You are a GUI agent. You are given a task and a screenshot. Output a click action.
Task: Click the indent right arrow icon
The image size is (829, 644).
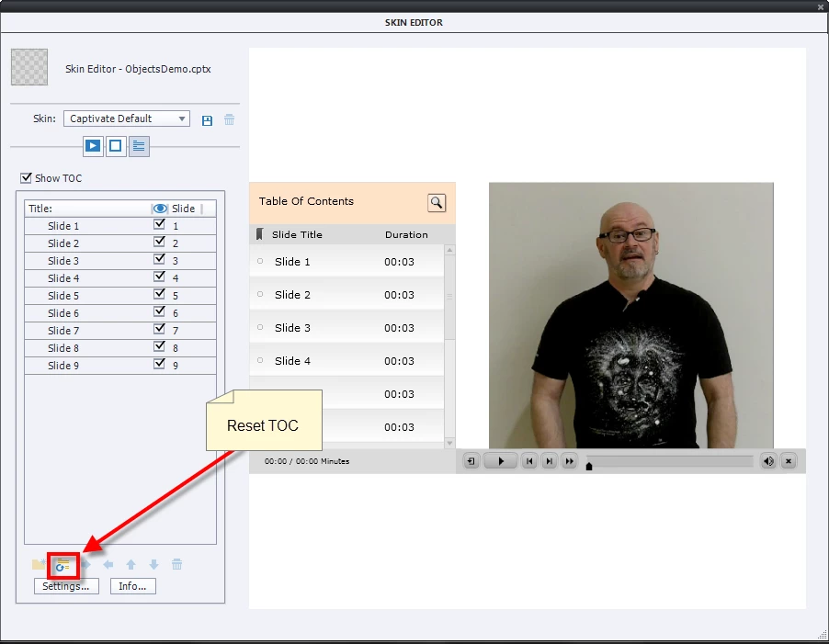[85, 565]
